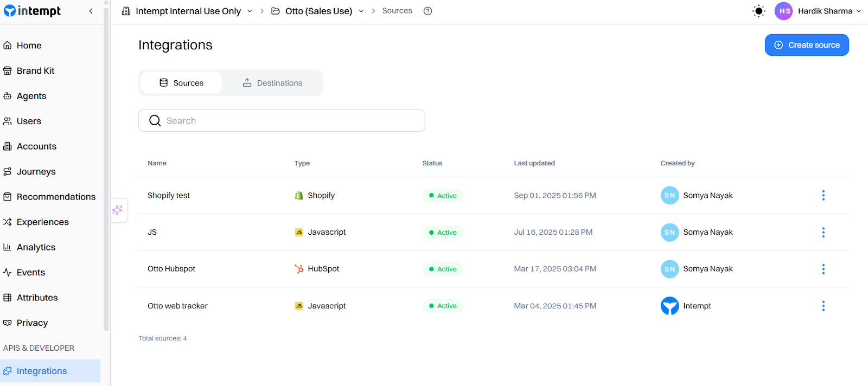Click the Active status badge for Shopify test

pos(443,196)
